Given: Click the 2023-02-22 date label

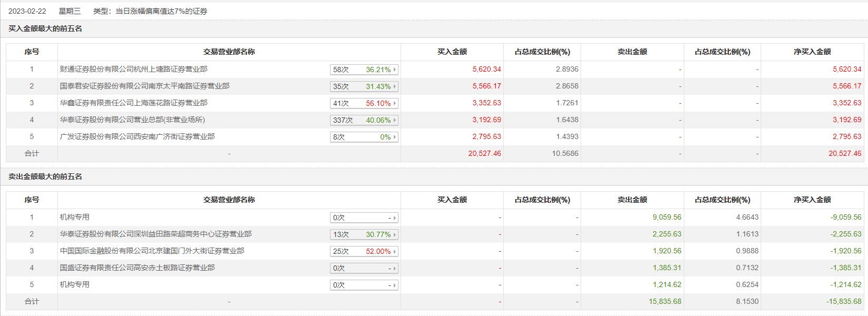Looking at the screenshot, I should point(27,11).
